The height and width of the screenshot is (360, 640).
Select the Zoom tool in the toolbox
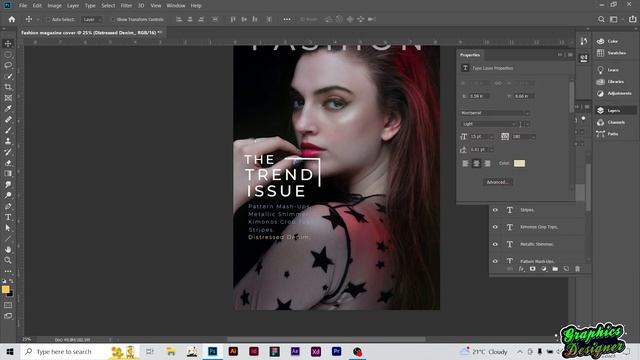tap(8, 260)
